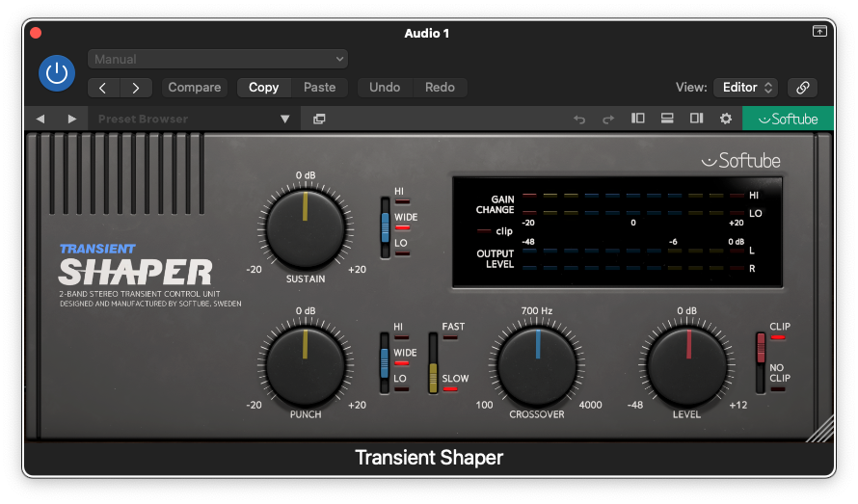Screen dimensions: 858x504
Task: Click the Paste button
Action: [x=319, y=88]
